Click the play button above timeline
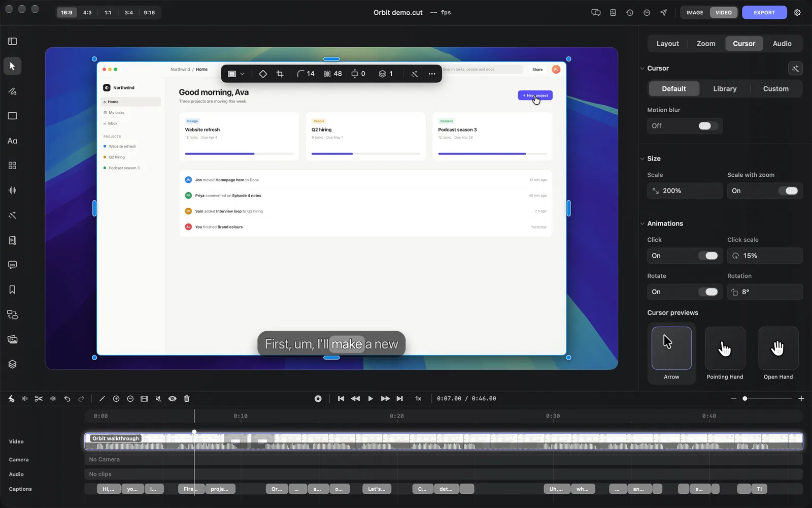 pyautogui.click(x=370, y=399)
